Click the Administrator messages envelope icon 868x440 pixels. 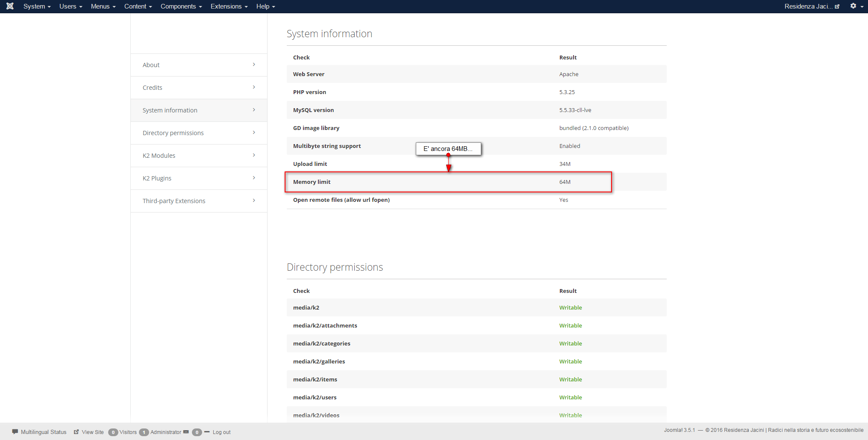pyautogui.click(x=186, y=432)
